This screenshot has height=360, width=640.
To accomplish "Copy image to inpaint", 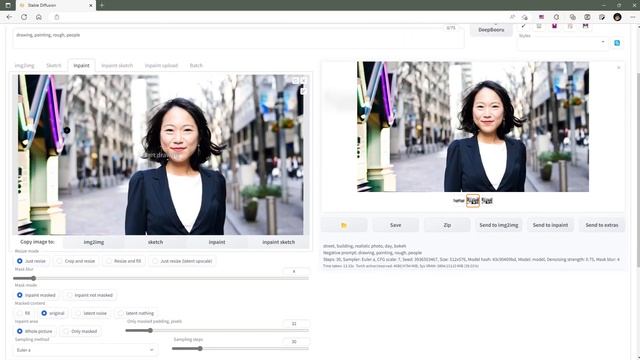I will point(217,242).
